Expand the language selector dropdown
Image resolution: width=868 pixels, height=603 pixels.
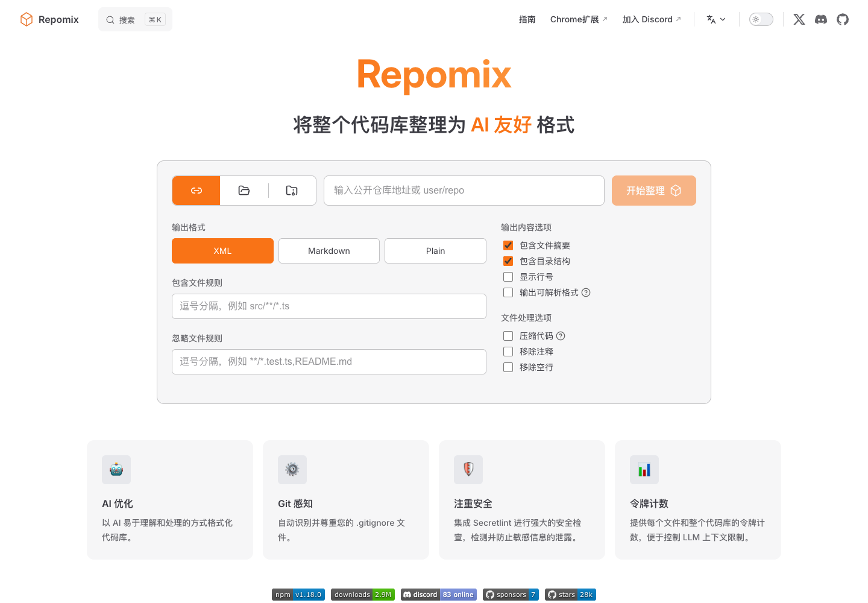(x=716, y=19)
